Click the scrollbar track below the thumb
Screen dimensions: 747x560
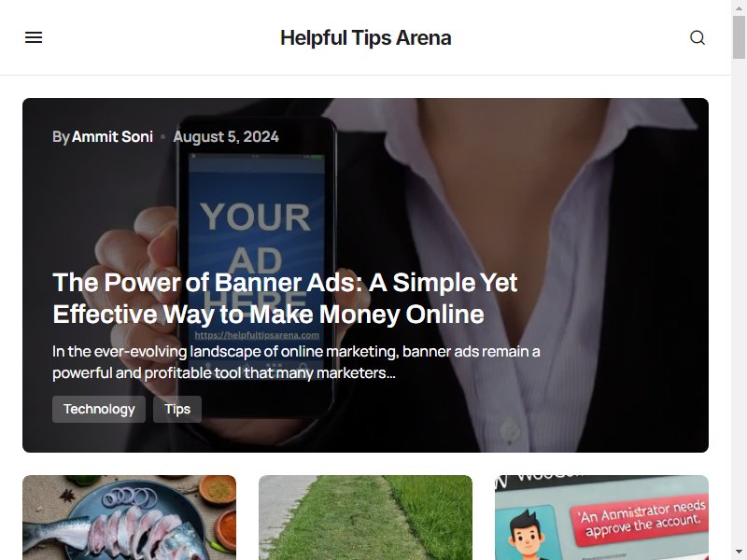click(x=739, y=305)
